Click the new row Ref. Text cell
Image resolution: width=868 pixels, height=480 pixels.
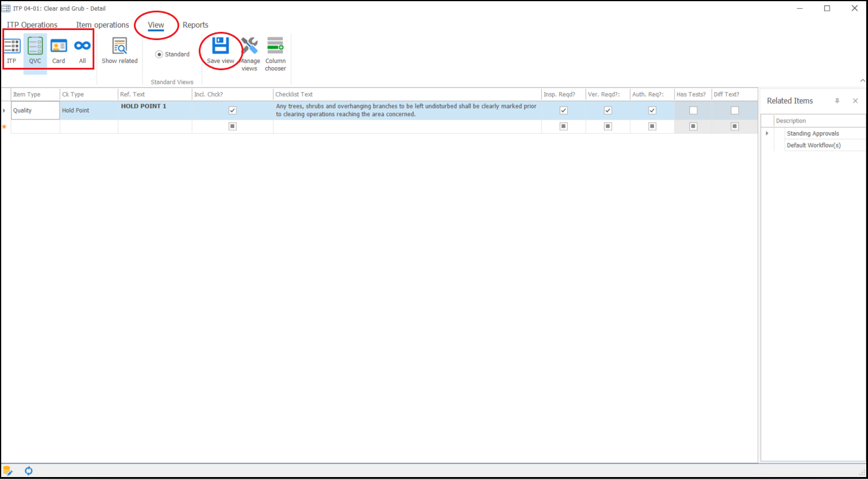pyautogui.click(x=155, y=126)
